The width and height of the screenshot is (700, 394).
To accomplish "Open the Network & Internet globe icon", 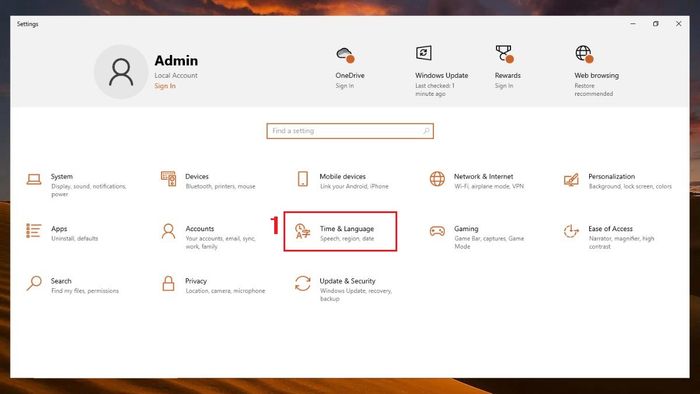I will tap(437, 179).
